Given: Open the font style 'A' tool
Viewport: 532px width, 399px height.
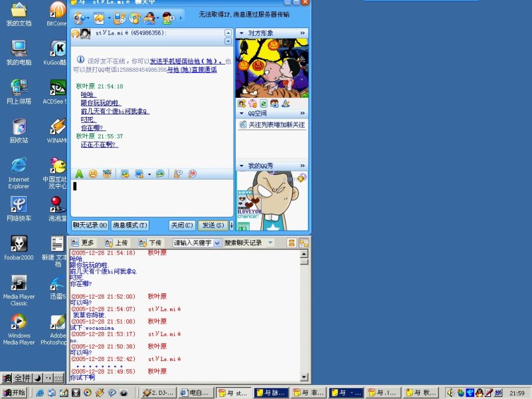Looking at the screenshot, I should pyautogui.click(x=79, y=174).
